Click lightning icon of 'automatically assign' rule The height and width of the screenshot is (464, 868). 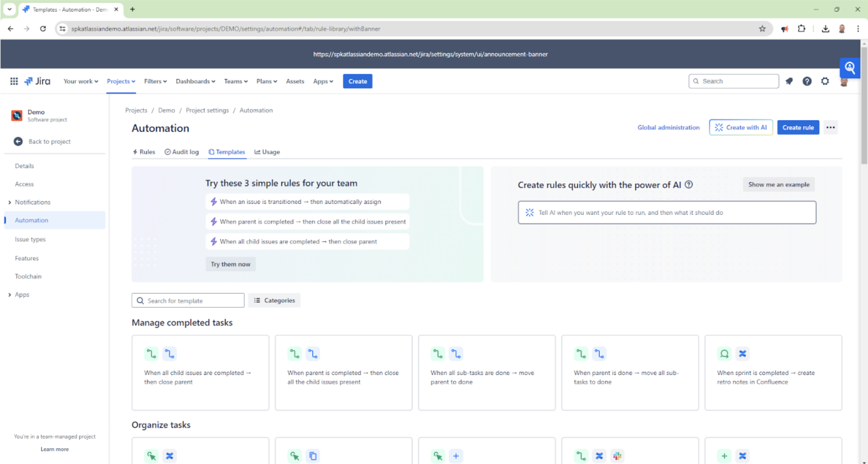click(x=214, y=202)
